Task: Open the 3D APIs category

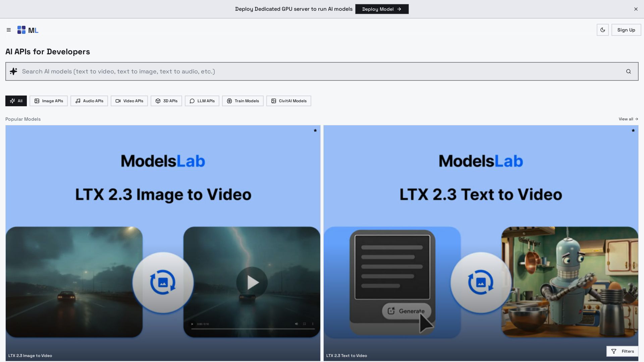Action: pos(166,101)
